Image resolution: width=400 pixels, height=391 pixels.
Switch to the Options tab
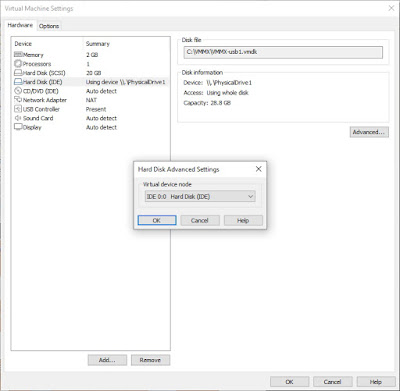pyautogui.click(x=49, y=26)
